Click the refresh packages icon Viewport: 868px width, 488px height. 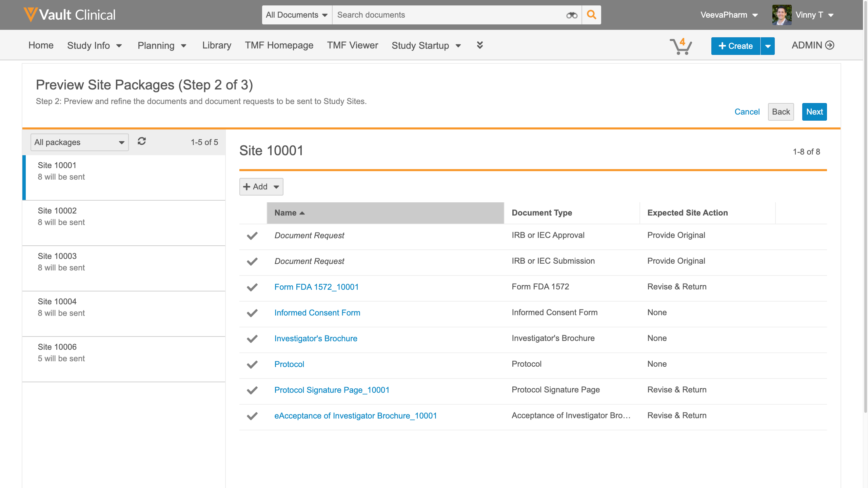click(142, 141)
